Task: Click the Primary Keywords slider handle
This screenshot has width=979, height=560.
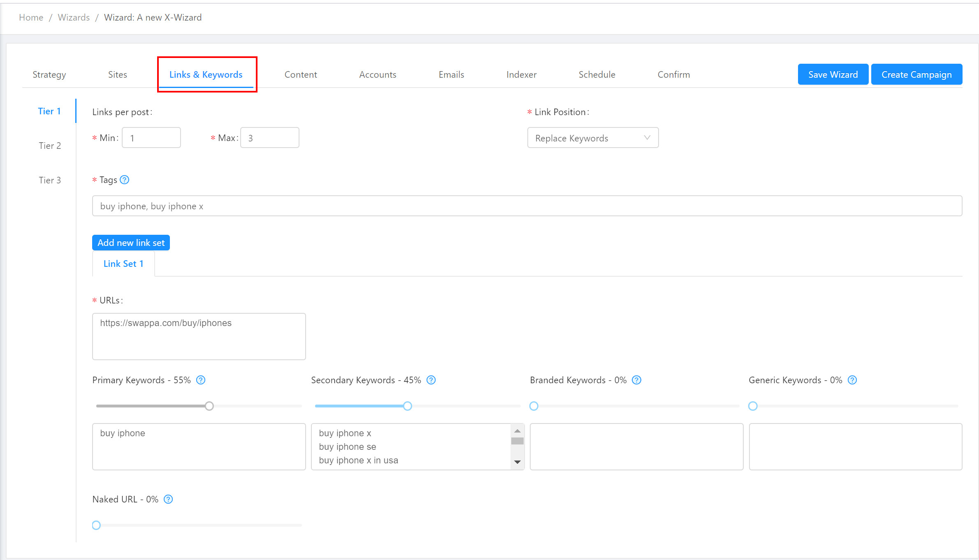Action: coord(209,406)
